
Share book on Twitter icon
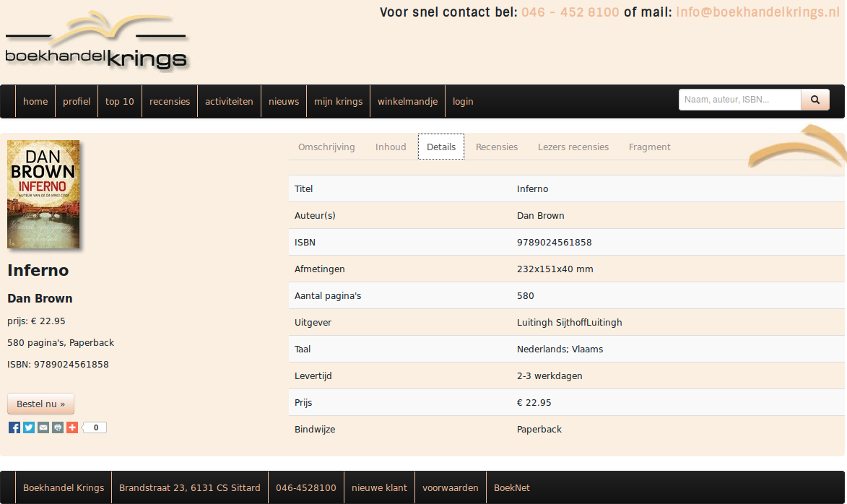click(x=29, y=428)
